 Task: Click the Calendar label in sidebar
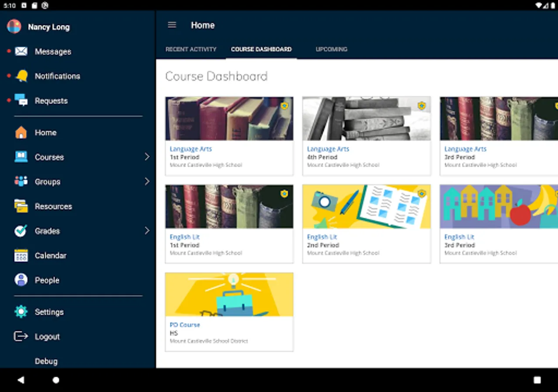click(x=51, y=256)
